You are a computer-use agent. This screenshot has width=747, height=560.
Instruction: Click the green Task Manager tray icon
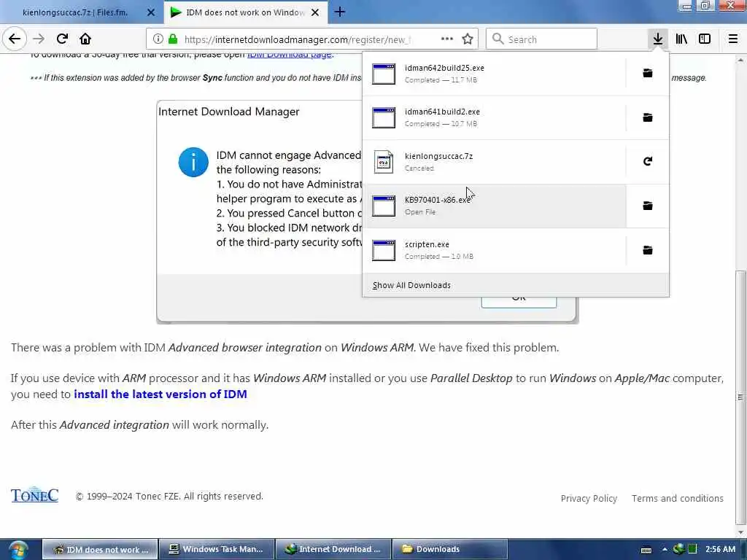[692, 549]
